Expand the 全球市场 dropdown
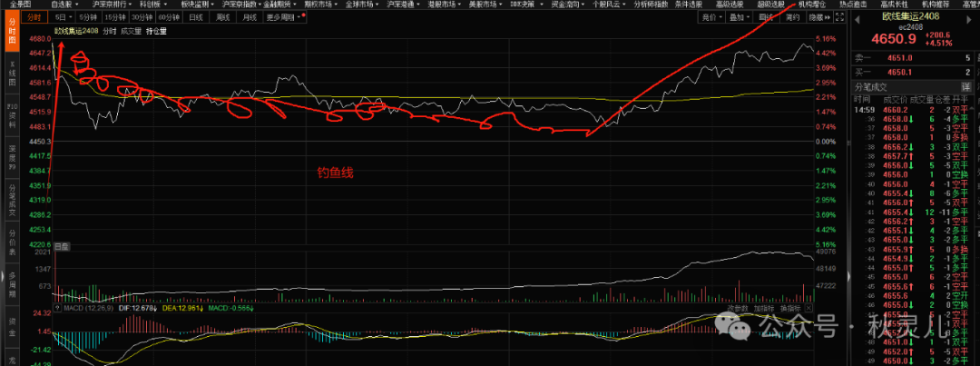980x366 pixels. 360,4
